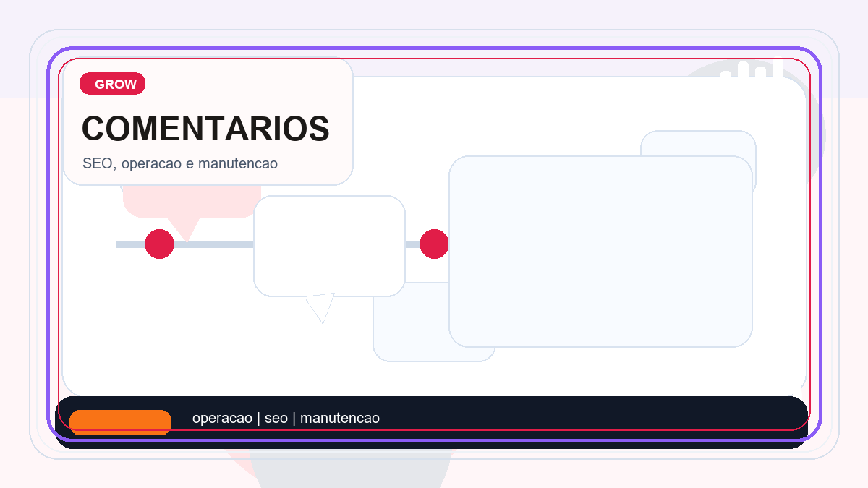Enable the orange pill switch in bottom bar
This screenshot has height=488, width=868.
tap(120, 422)
